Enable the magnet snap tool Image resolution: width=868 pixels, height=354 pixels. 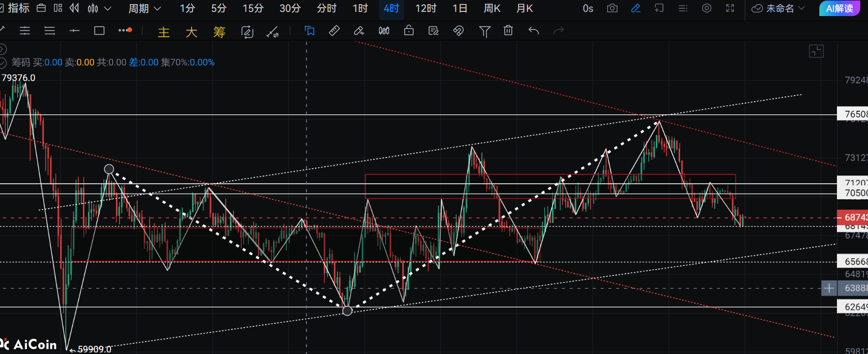pos(458,31)
